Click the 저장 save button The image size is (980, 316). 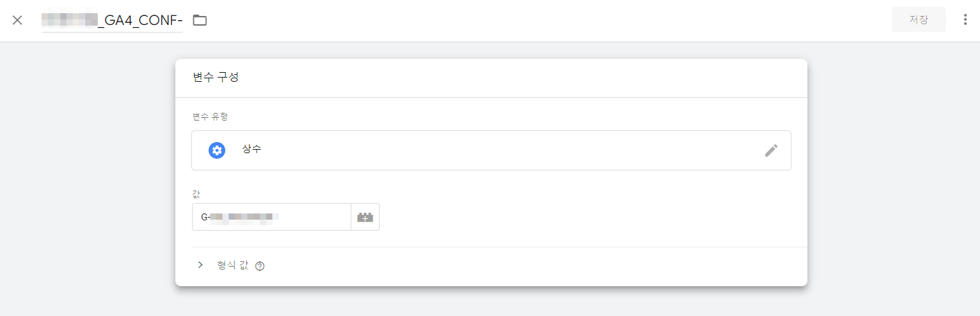(918, 19)
